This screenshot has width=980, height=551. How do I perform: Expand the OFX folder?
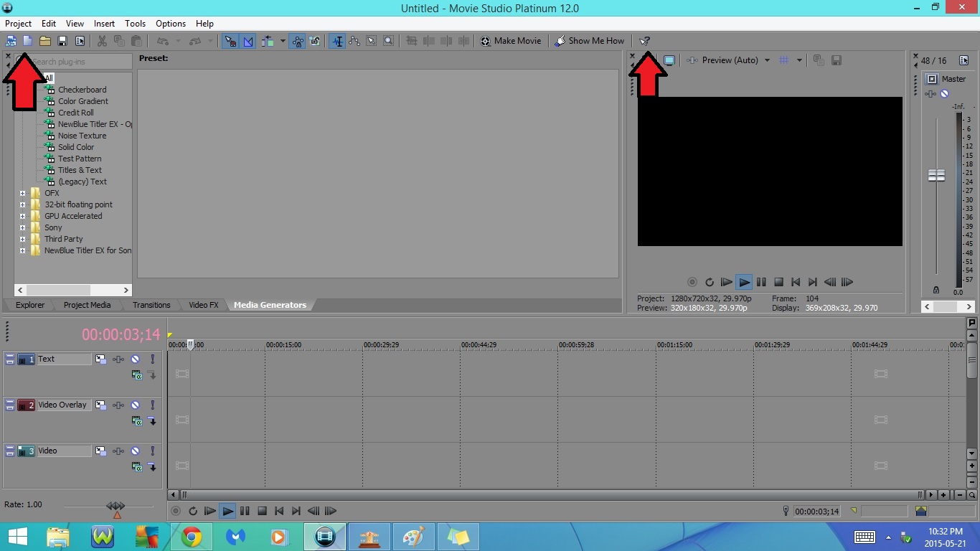click(x=22, y=193)
